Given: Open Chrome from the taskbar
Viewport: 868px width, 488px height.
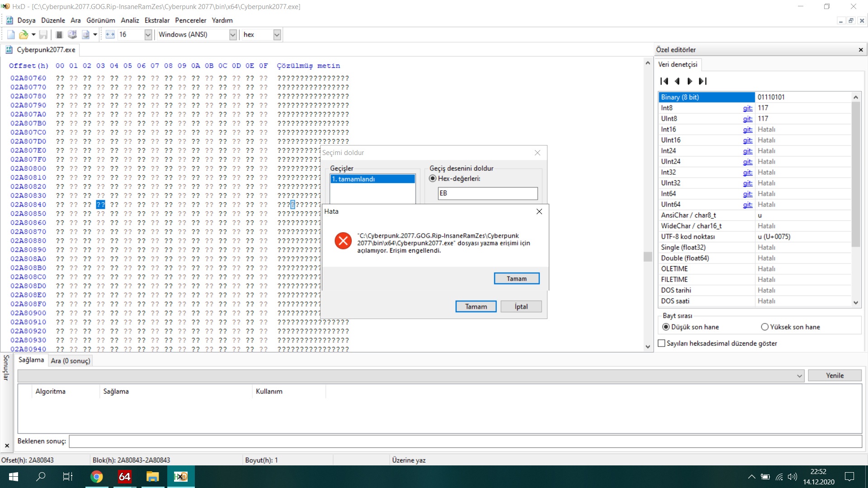Looking at the screenshot, I should pos(96,477).
